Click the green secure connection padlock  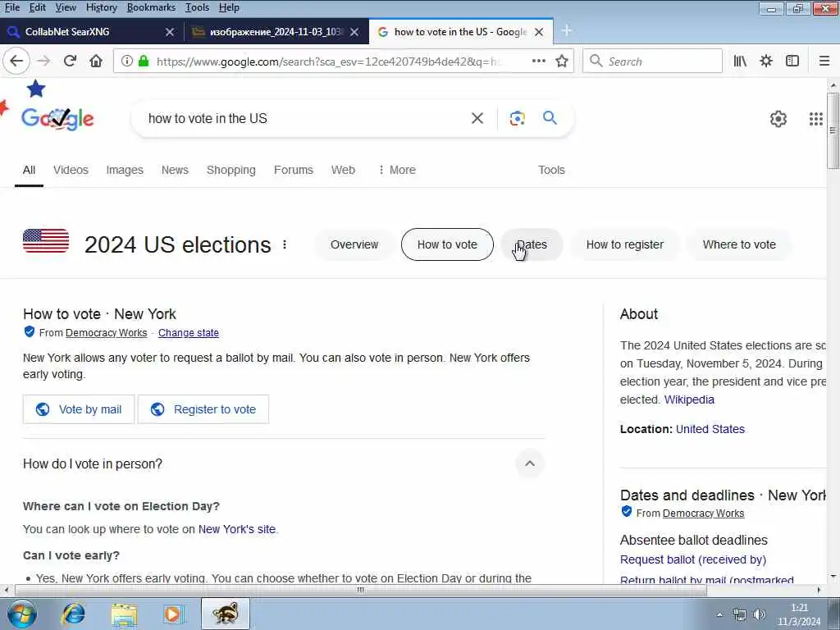pos(143,61)
